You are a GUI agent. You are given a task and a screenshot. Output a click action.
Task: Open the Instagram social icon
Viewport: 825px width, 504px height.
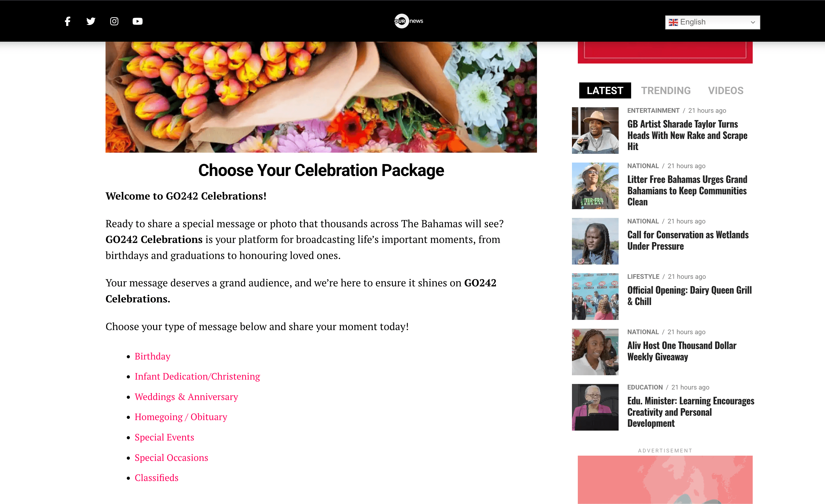click(x=114, y=22)
